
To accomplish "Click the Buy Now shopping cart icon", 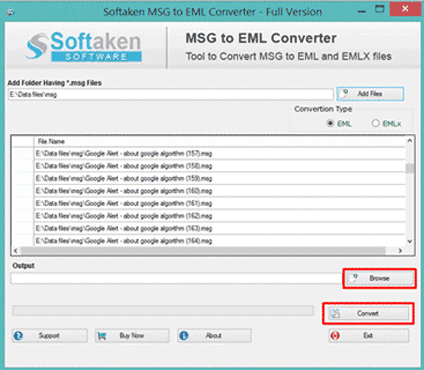I will pos(102,336).
